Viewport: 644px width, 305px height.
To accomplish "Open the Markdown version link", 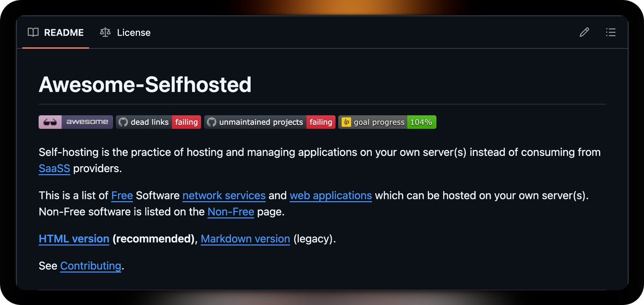I will [245, 239].
